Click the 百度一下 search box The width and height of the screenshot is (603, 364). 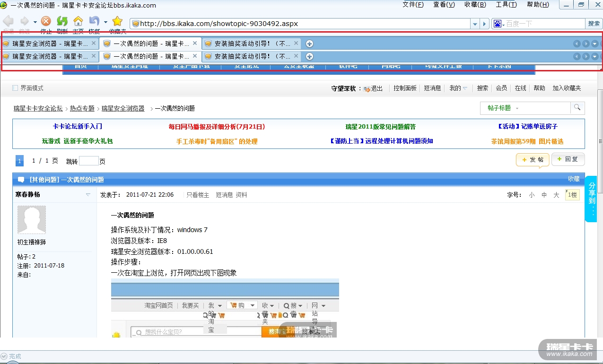click(545, 24)
